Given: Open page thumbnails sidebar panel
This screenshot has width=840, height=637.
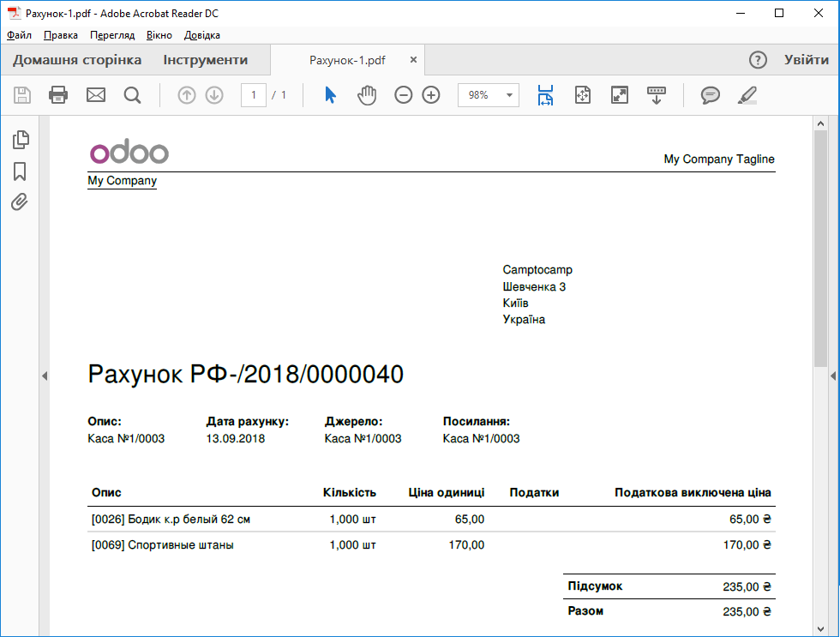Looking at the screenshot, I should click(21, 140).
